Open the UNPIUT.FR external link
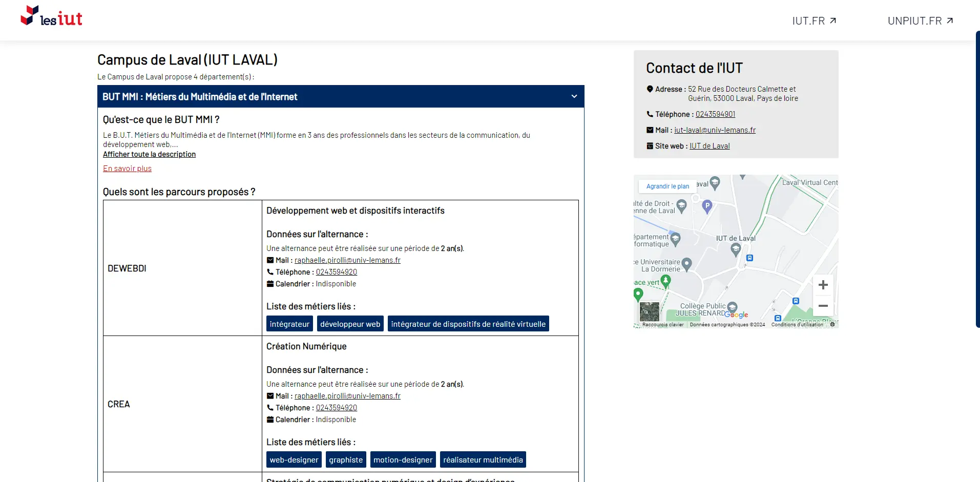 pos(920,21)
